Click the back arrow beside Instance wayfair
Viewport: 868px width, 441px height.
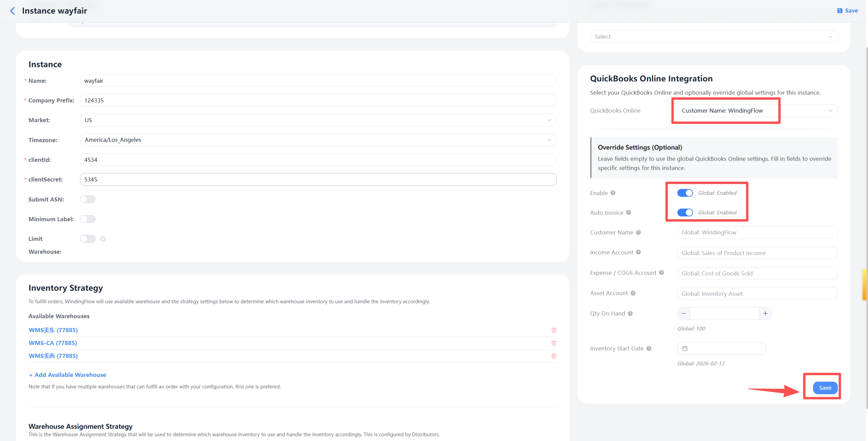(x=13, y=11)
